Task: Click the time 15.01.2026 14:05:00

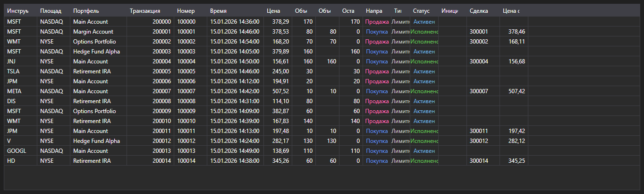Action: click(235, 51)
